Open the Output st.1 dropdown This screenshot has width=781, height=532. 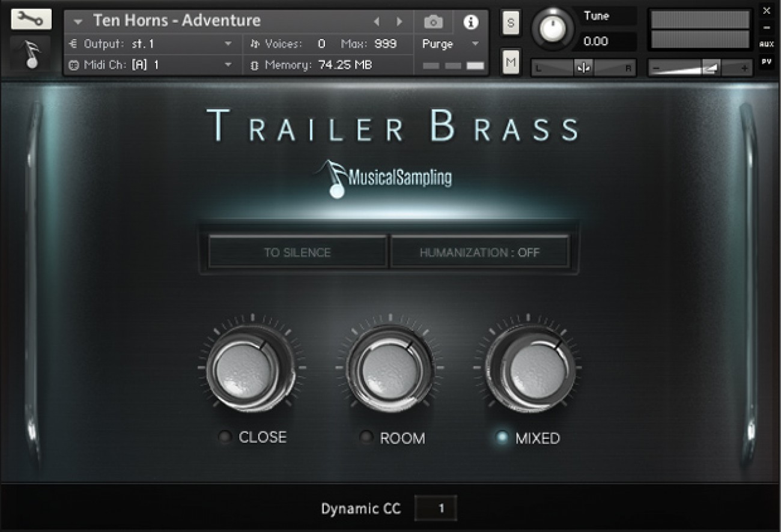tap(230, 44)
